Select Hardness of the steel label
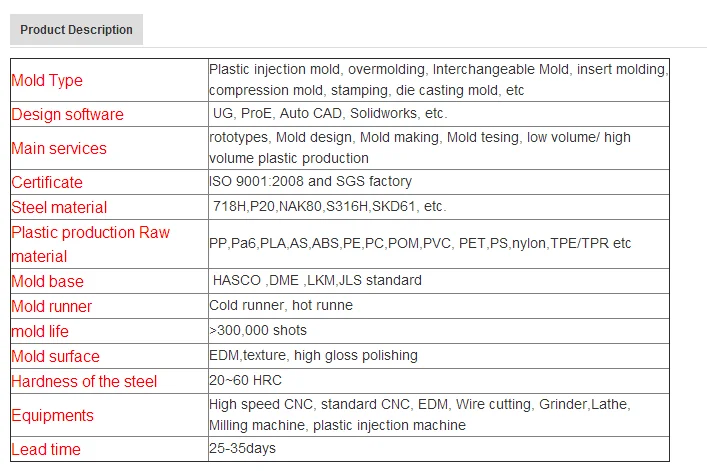The image size is (707, 471). point(84,381)
